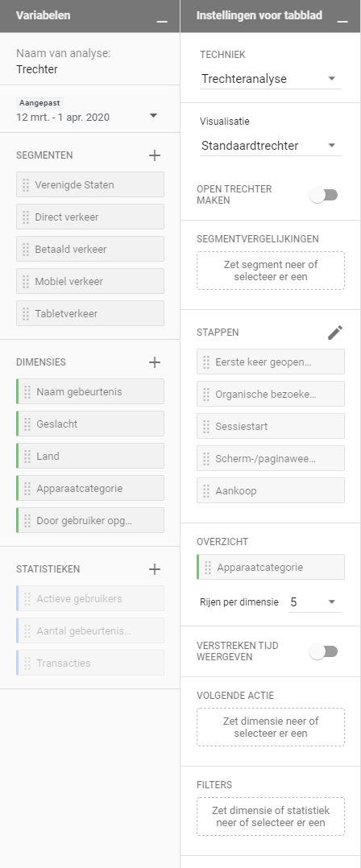Edit funnel steps with pencil icon
The width and height of the screenshot is (361, 868).
click(335, 332)
